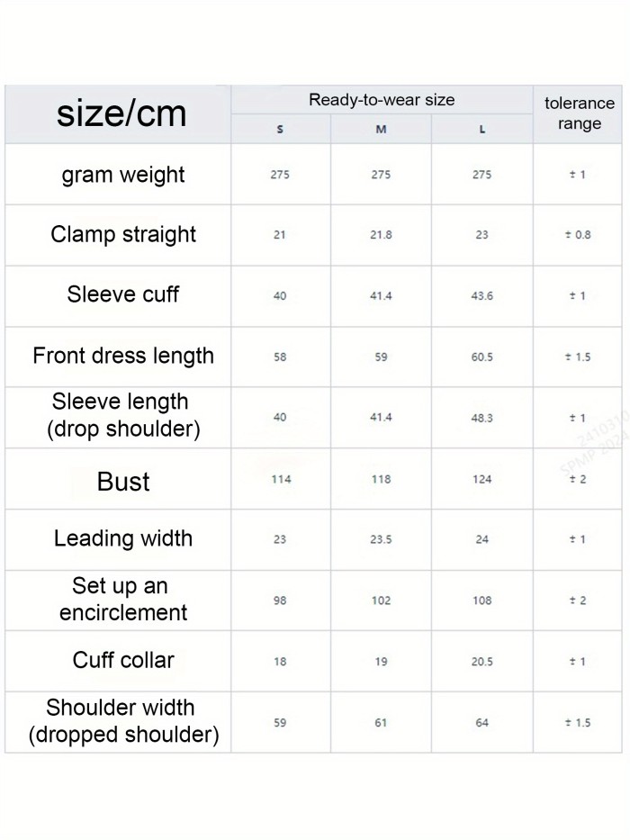
Task: Select the L size column header
Action: point(482,130)
